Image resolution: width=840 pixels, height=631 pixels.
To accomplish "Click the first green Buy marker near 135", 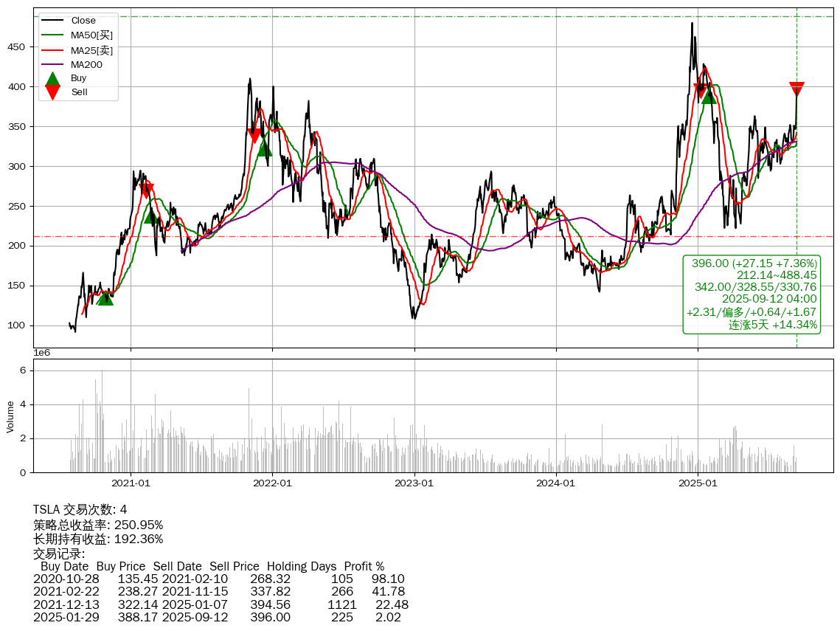I will pos(105,297).
